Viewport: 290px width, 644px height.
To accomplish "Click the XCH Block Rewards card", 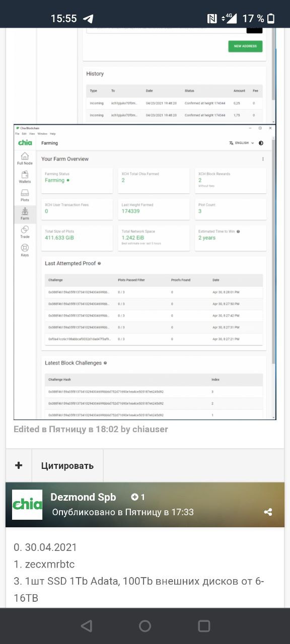I will [231, 181].
